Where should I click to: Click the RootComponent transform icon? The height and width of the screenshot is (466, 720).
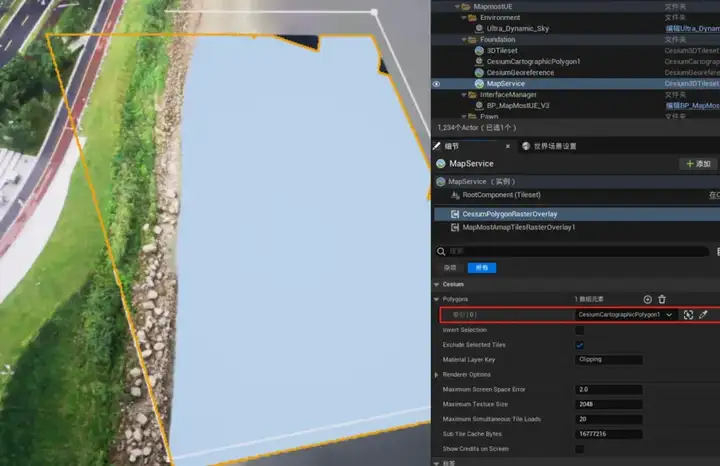(x=455, y=195)
